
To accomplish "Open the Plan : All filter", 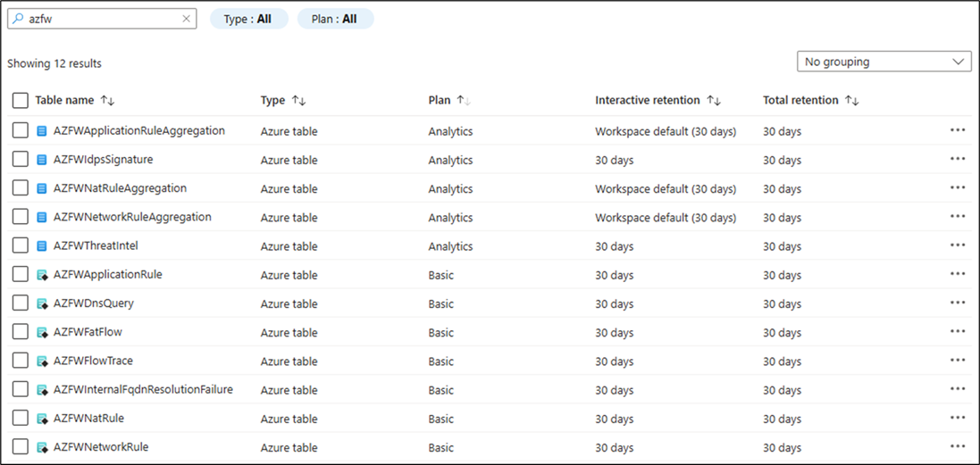I will (x=334, y=19).
